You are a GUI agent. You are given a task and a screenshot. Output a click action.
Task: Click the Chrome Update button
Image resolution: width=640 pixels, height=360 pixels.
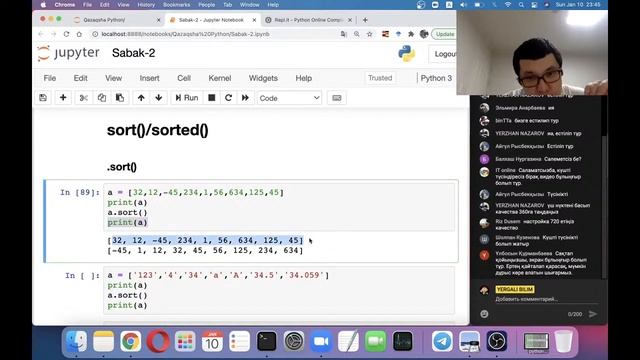click(444, 34)
